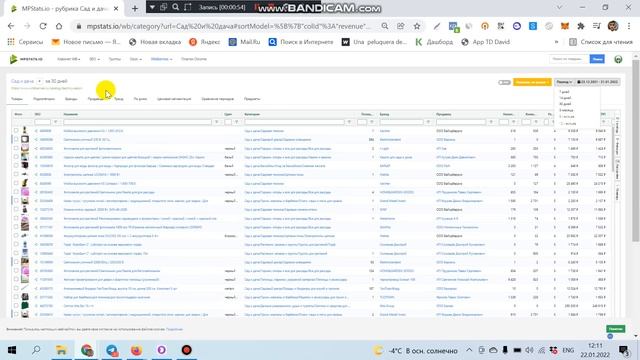Open the media control playlist icon

click(x=596, y=26)
